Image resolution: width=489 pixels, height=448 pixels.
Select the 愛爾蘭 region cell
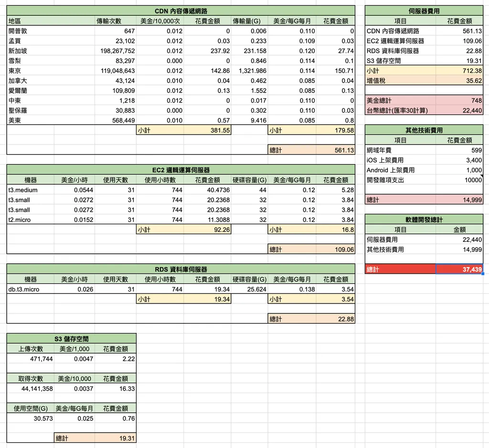[x=51, y=91]
